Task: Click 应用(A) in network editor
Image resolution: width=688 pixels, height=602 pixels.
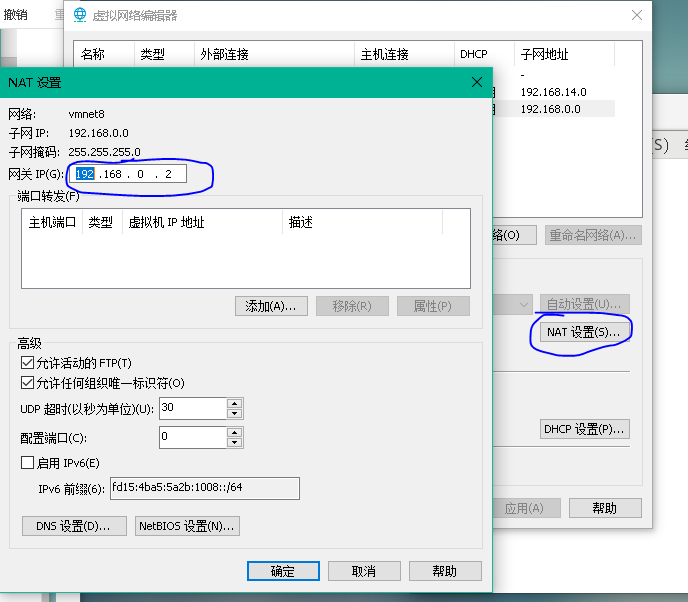Action: [526, 508]
